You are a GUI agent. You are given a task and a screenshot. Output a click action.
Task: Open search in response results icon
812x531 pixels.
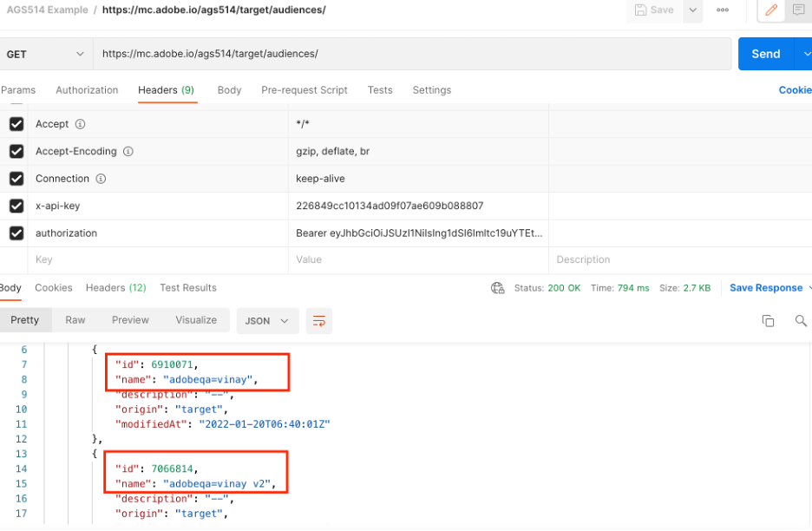point(801,320)
